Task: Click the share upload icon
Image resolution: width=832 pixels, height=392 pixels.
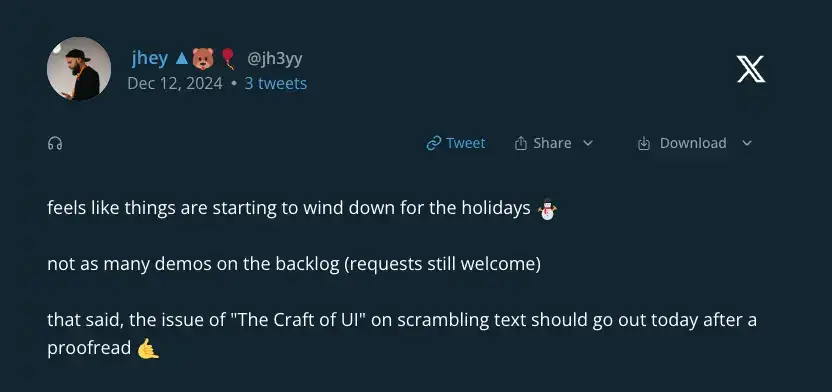Action: (x=521, y=143)
